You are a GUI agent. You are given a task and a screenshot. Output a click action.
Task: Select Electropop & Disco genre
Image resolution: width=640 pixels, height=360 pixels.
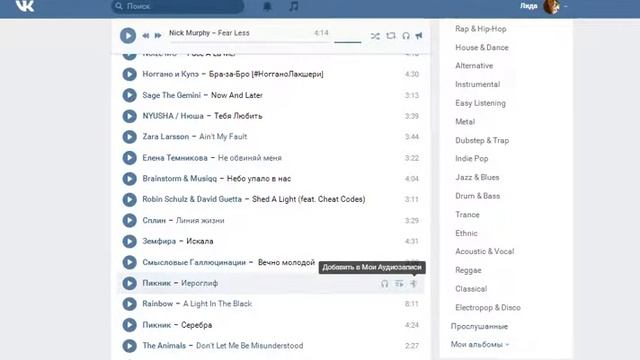(488, 307)
